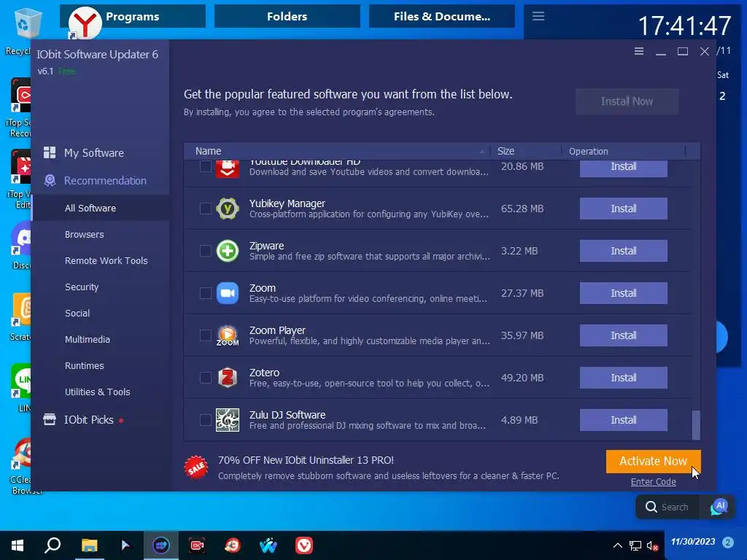Image resolution: width=747 pixels, height=560 pixels.
Task: Show hidden system tray icons chevron
Action: point(617,545)
